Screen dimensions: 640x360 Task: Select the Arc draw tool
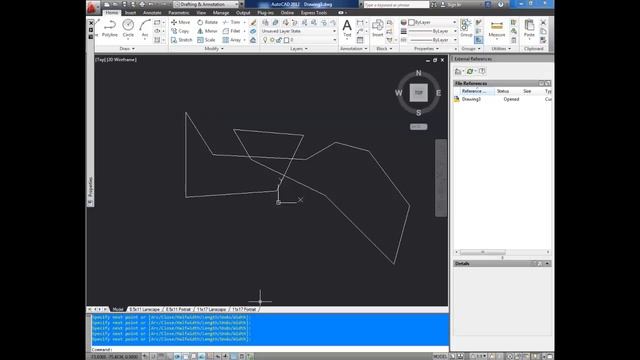pyautogui.click(x=144, y=28)
